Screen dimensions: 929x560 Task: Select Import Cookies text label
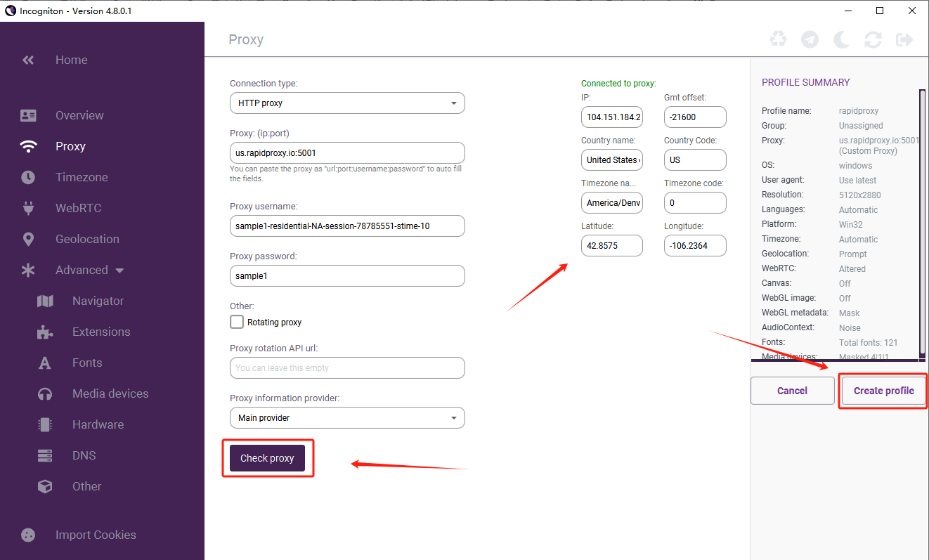(x=96, y=535)
